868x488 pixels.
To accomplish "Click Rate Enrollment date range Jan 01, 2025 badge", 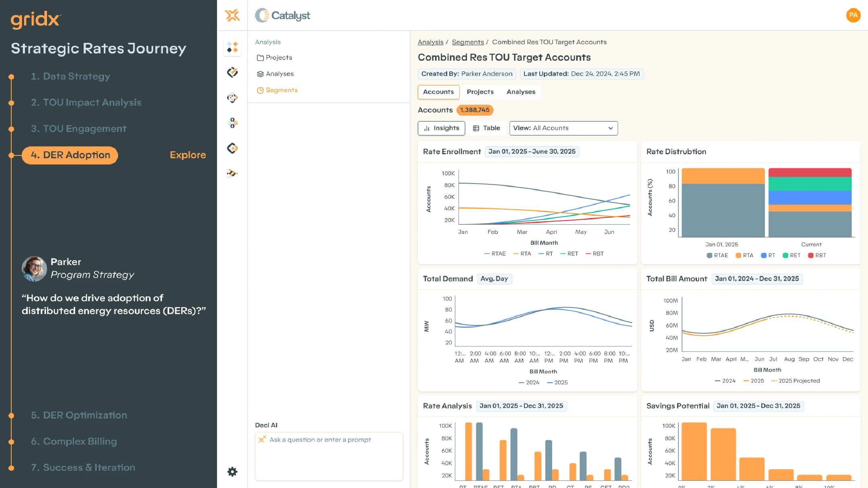I will (532, 151).
